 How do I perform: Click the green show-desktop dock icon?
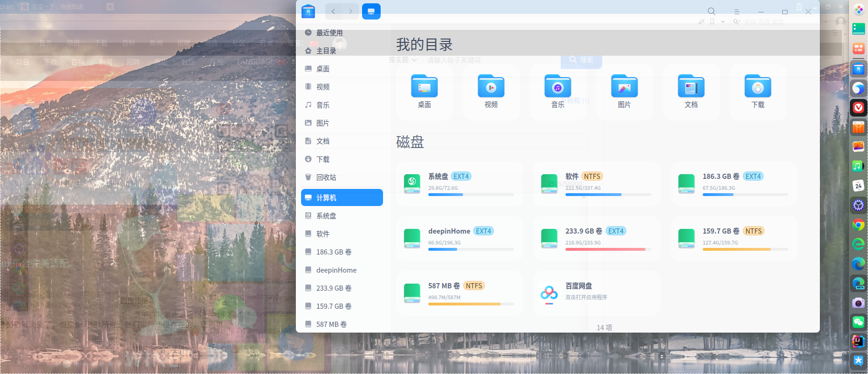click(x=858, y=29)
